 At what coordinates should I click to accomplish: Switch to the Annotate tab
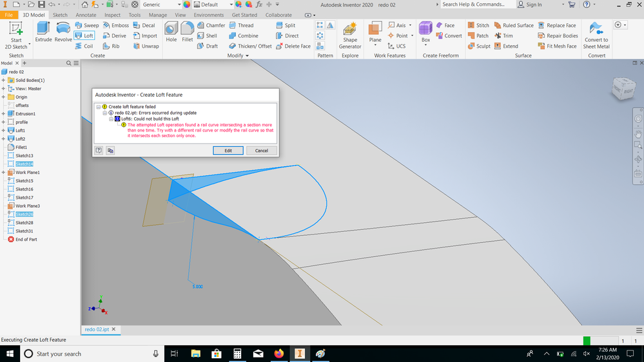point(86,15)
